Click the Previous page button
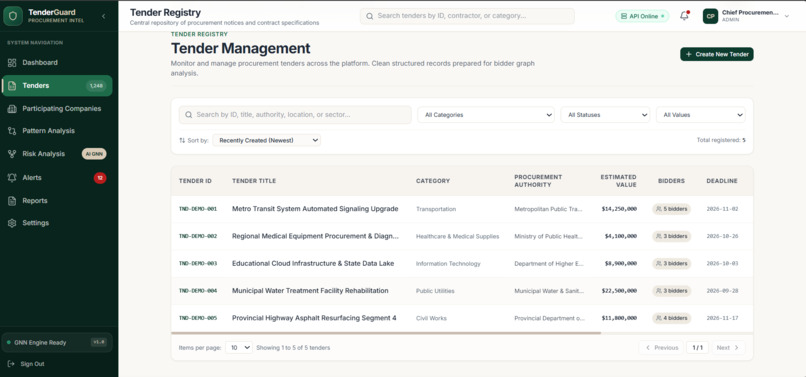The height and width of the screenshot is (377, 806). [661, 348]
